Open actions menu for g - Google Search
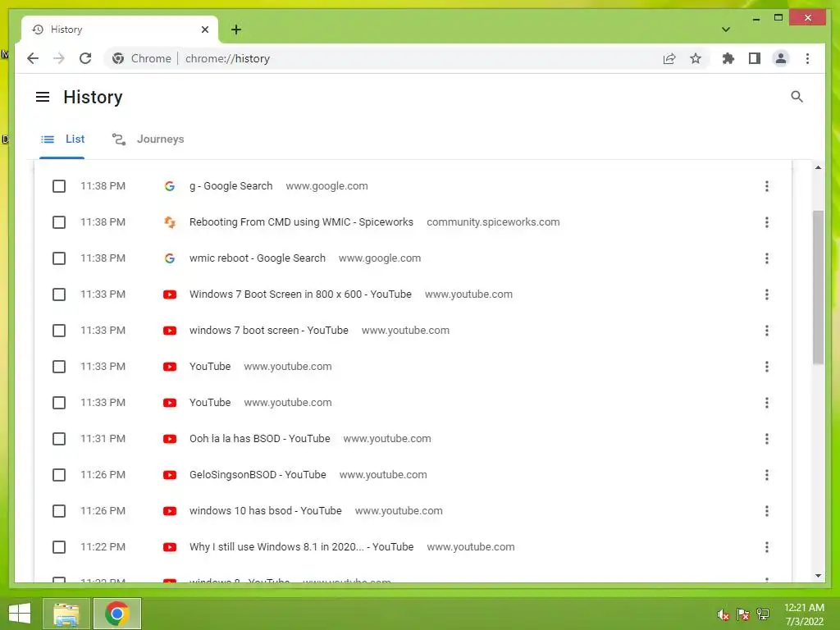The width and height of the screenshot is (840, 630). tap(767, 186)
